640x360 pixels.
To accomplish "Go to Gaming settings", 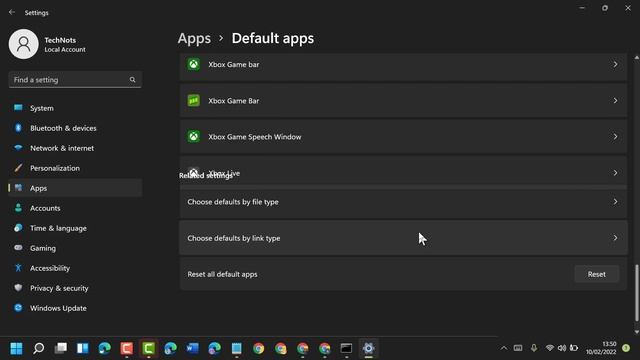I will point(75,248).
